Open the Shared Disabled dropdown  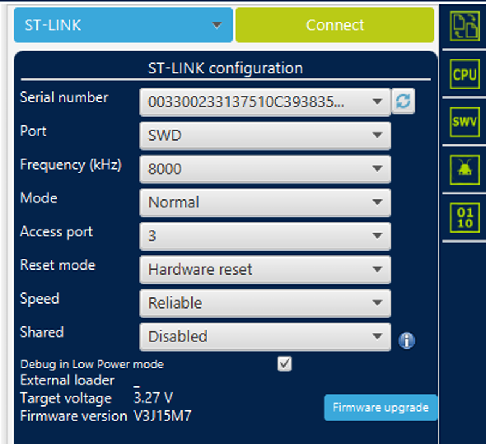265,336
